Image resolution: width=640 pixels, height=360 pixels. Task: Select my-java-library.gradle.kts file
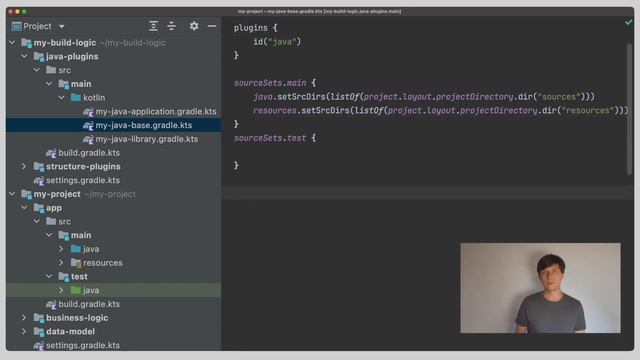(147, 139)
